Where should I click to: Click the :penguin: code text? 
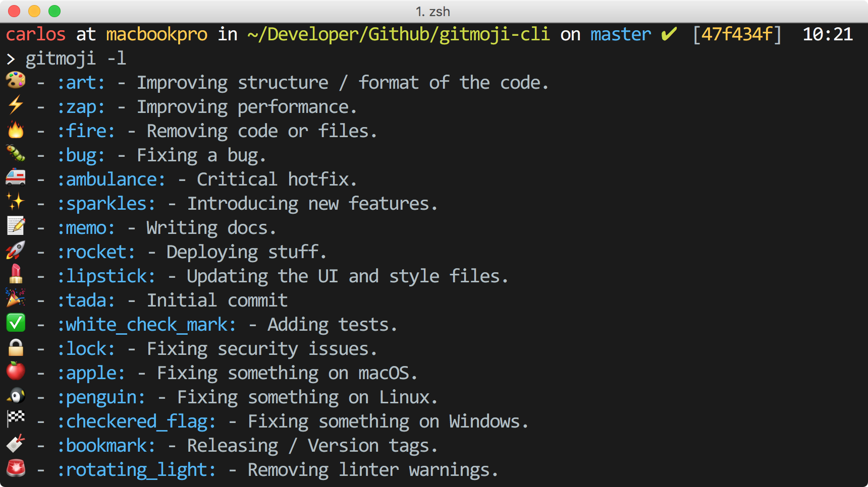[101, 397]
